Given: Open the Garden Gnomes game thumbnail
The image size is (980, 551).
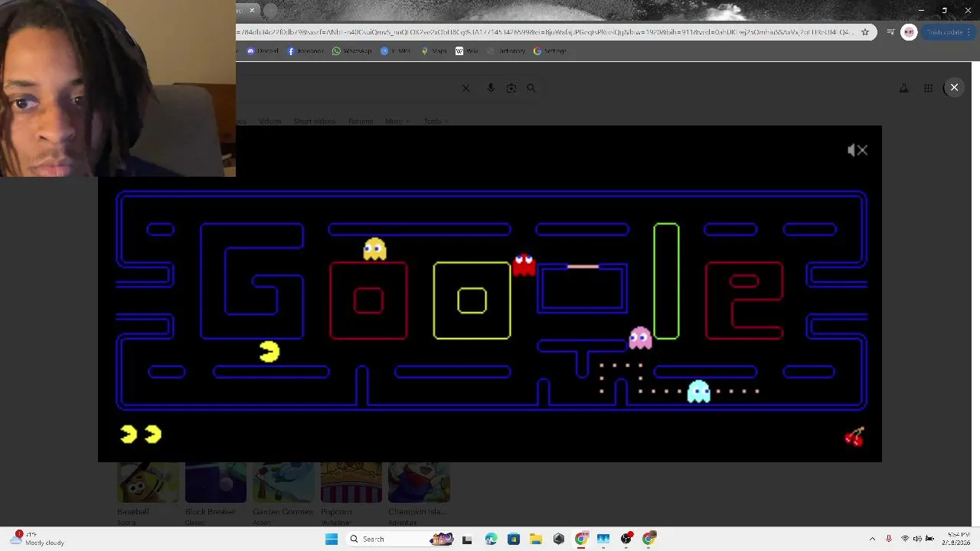Looking at the screenshot, I should [283, 482].
